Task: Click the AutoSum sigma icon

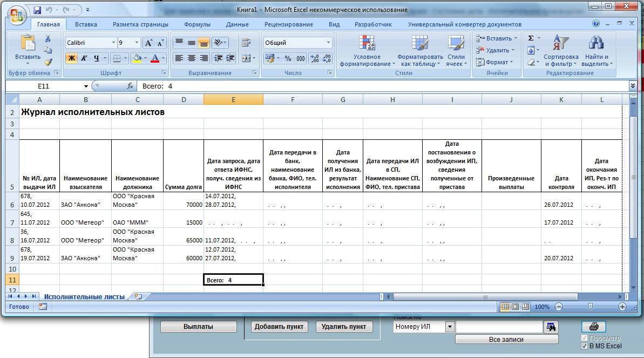Action: (531, 38)
